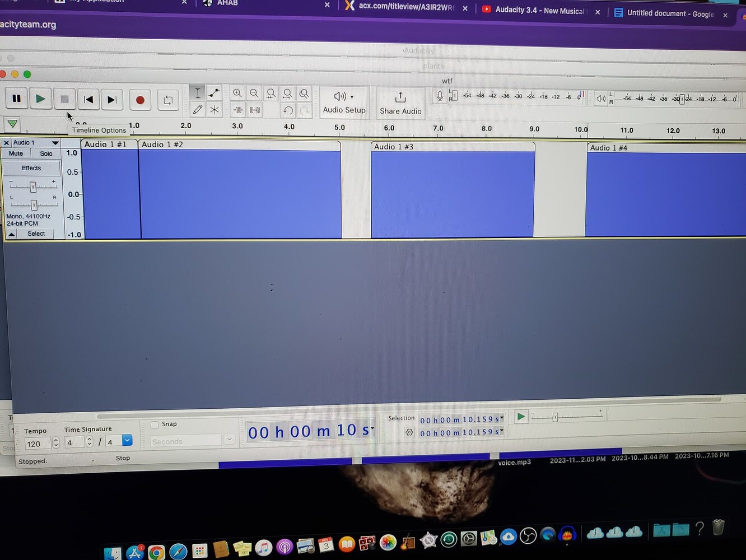The width and height of the screenshot is (746, 560).
Task: Select the Selection tool in the toolbar
Action: tap(197, 93)
